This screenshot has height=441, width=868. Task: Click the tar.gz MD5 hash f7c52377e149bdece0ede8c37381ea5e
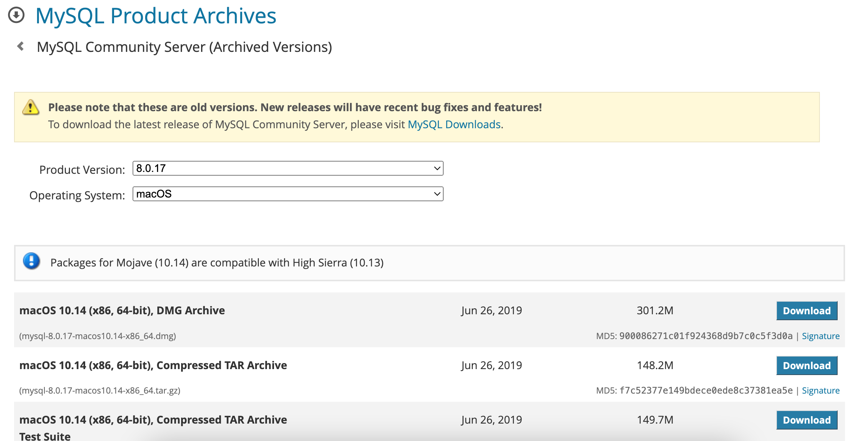(x=706, y=391)
